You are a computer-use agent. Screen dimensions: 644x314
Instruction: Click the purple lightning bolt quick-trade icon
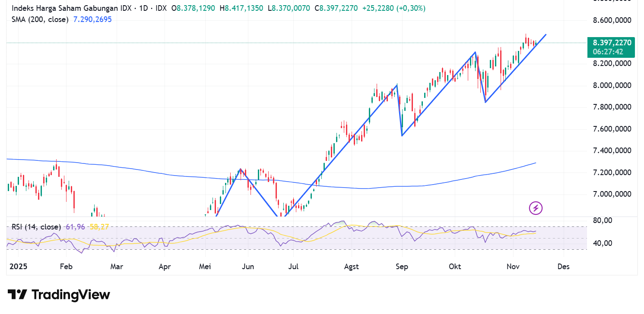535,208
